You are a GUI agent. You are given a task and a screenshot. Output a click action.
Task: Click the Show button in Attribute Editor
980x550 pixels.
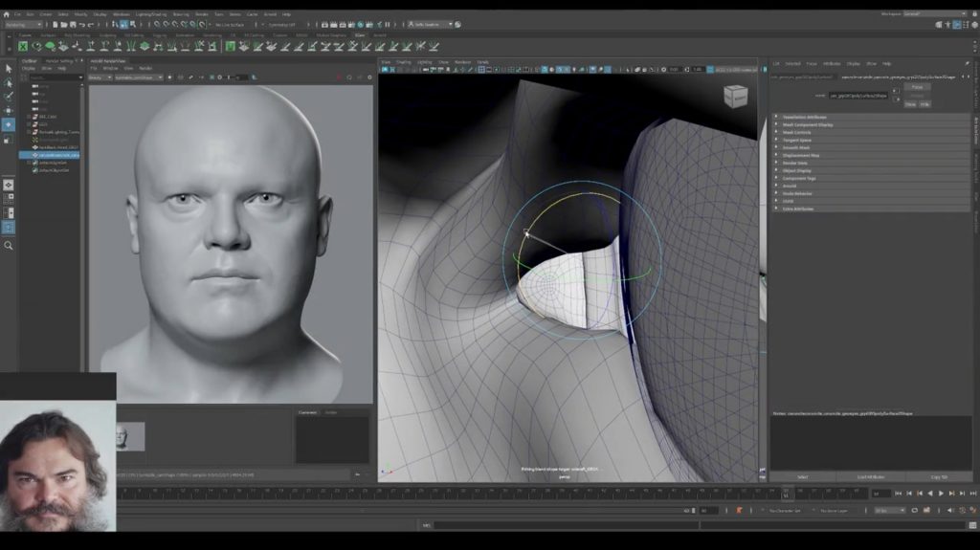point(911,104)
